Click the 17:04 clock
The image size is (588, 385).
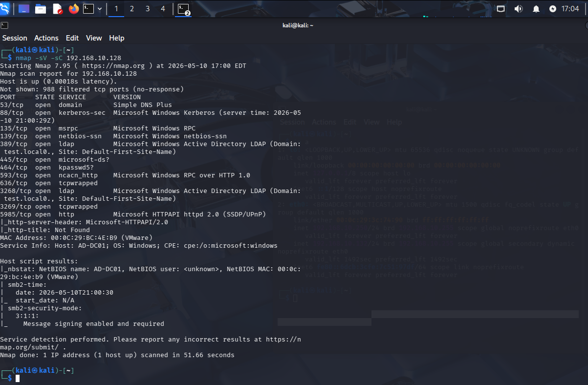[x=570, y=9]
